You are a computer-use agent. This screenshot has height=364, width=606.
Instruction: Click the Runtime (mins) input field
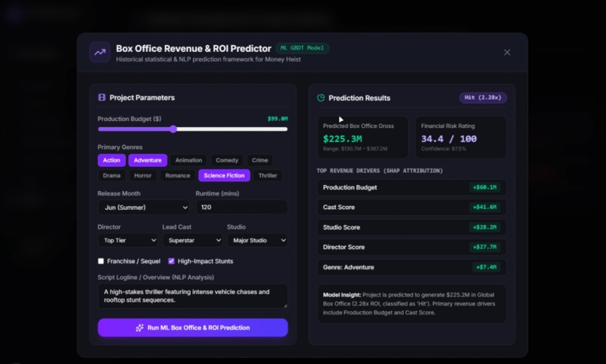tap(241, 207)
